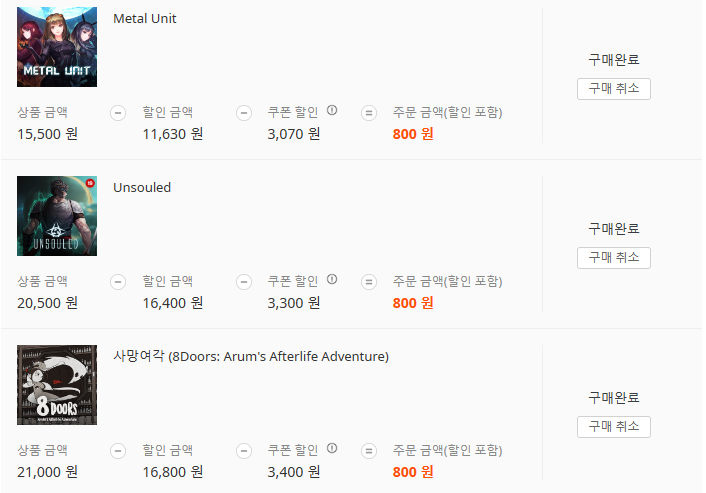Click the equals icon in 8Doors row
The width and height of the screenshot is (706, 493).
click(x=369, y=450)
